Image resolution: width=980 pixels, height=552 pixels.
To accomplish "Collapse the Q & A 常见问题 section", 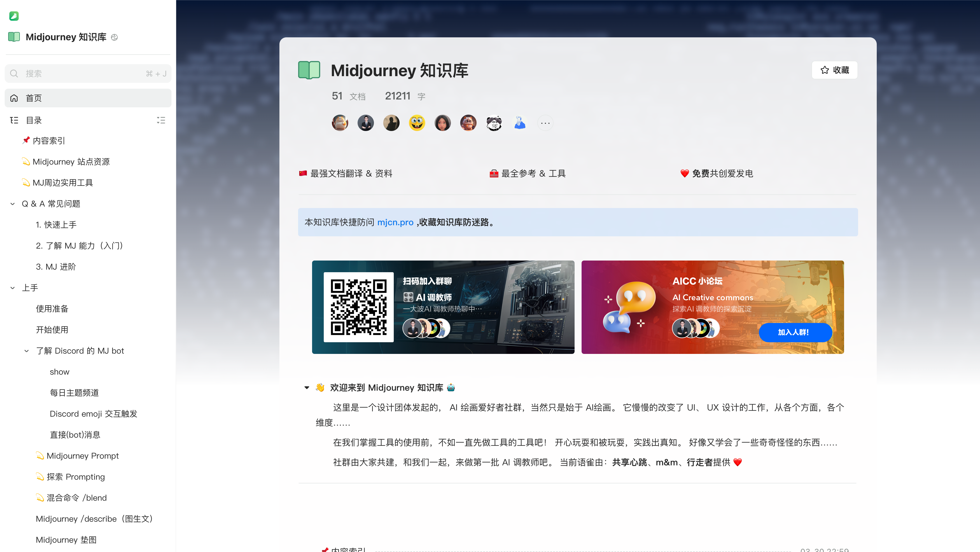I will 13,204.
